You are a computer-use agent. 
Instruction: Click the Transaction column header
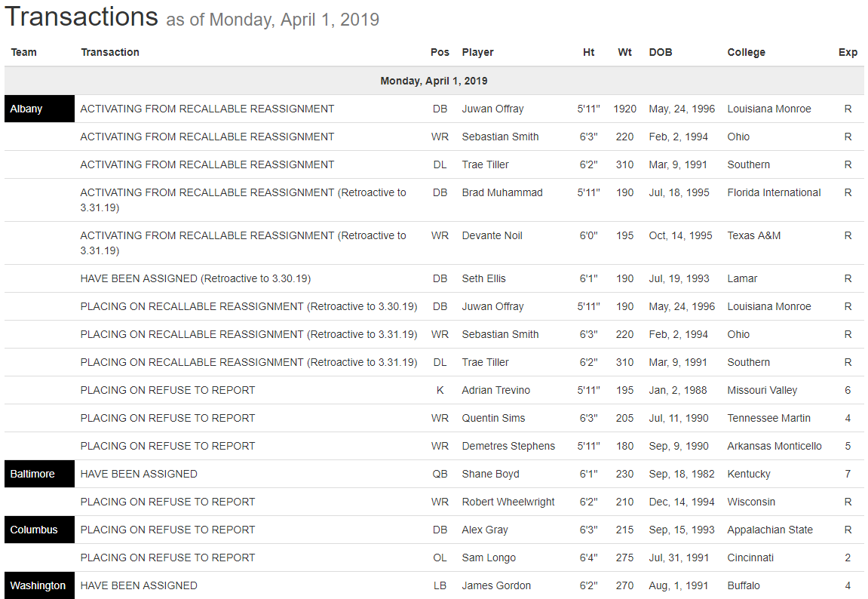(x=110, y=52)
